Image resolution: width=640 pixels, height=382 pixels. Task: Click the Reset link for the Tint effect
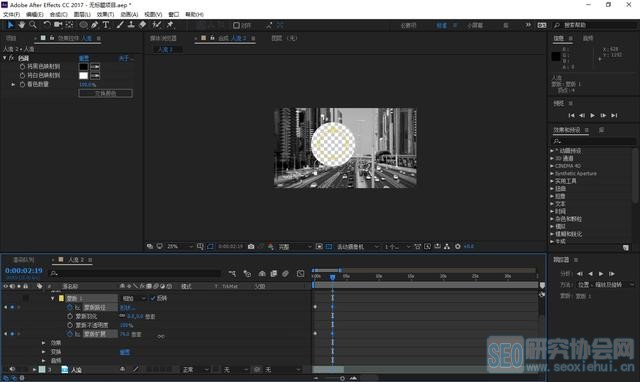point(84,58)
